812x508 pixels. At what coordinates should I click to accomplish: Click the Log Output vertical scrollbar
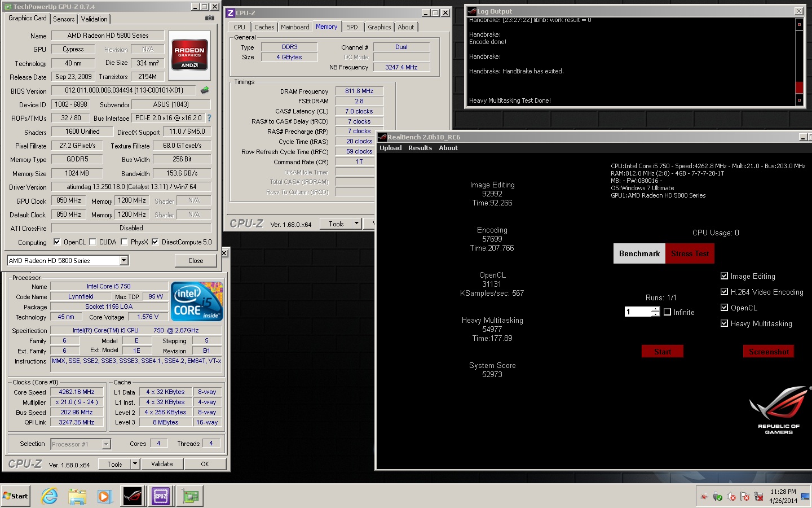tap(798, 62)
